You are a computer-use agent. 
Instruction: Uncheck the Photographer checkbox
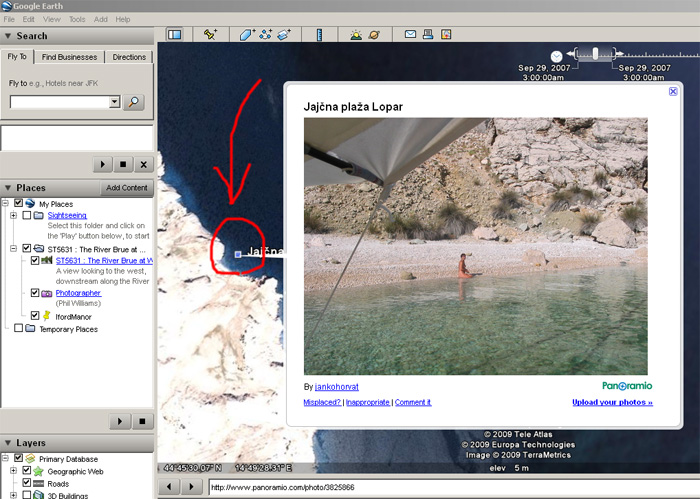(35, 292)
